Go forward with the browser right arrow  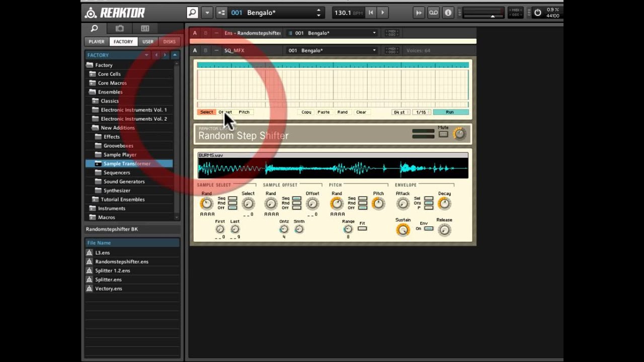[165, 55]
